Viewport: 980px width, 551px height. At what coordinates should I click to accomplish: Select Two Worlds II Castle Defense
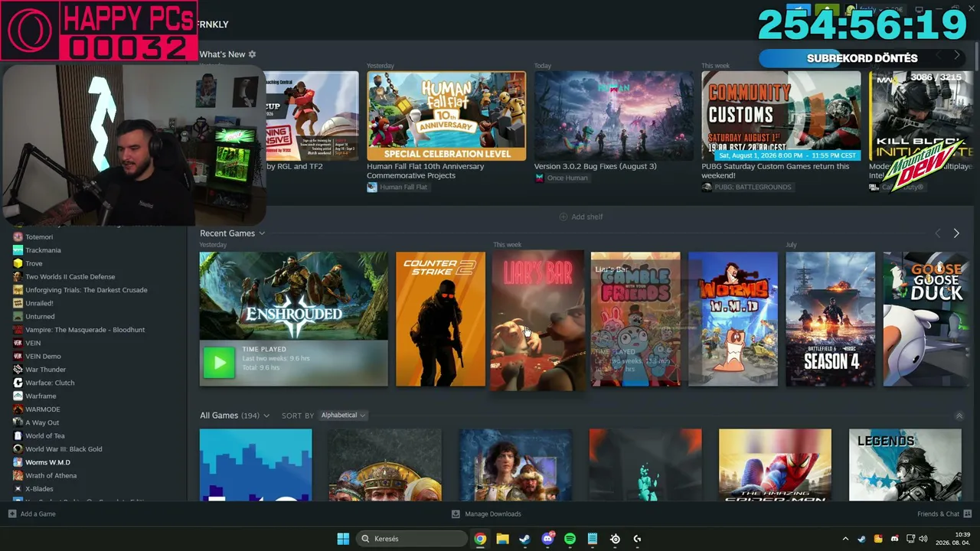point(70,277)
